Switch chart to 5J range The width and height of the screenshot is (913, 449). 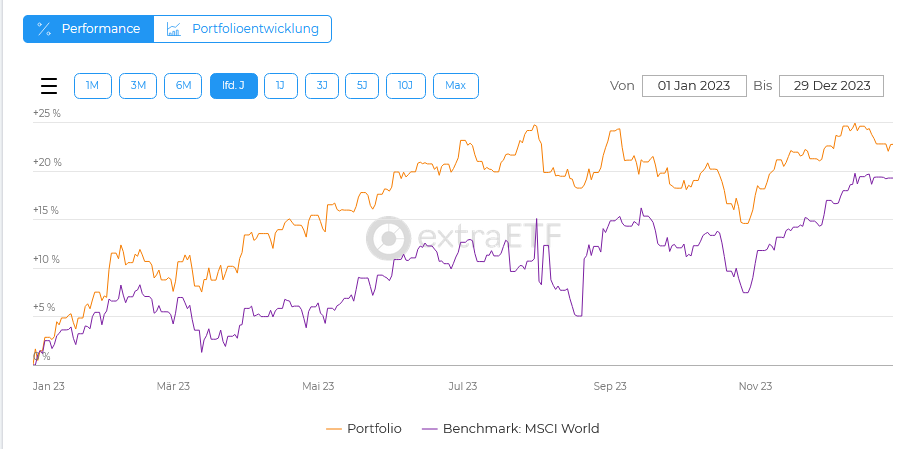(362, 86)
